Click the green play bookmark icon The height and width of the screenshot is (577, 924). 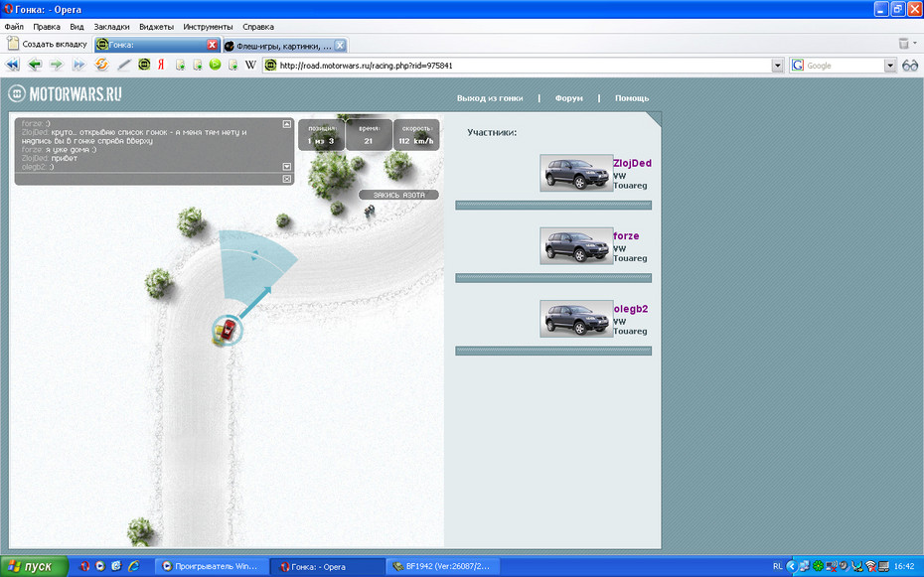coord(215,66)
